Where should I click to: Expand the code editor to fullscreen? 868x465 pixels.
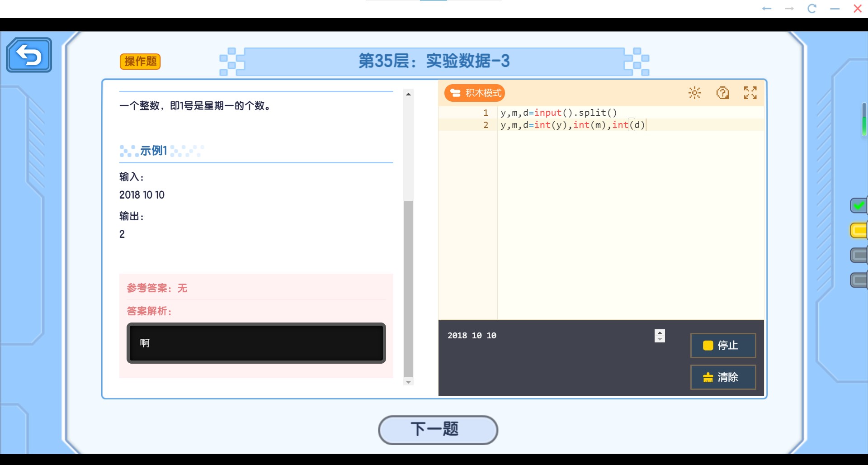pyautogui.click(x=750, y=93)
